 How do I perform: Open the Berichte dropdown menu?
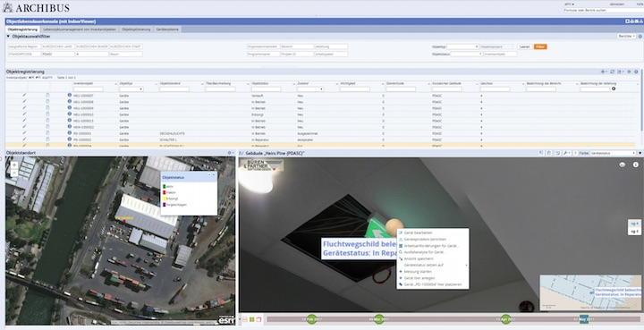[624, 37]
